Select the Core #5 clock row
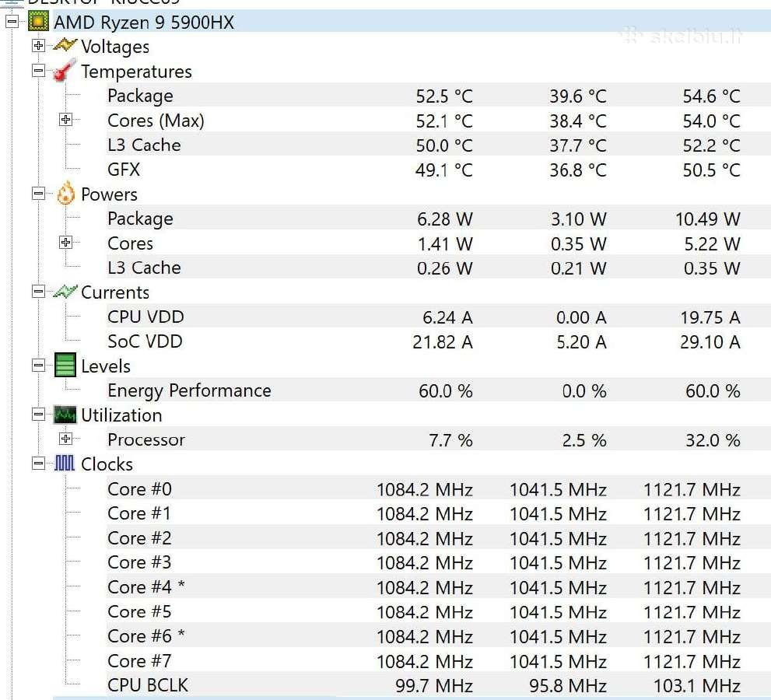 pyautogui.click(x=439, y=611)
